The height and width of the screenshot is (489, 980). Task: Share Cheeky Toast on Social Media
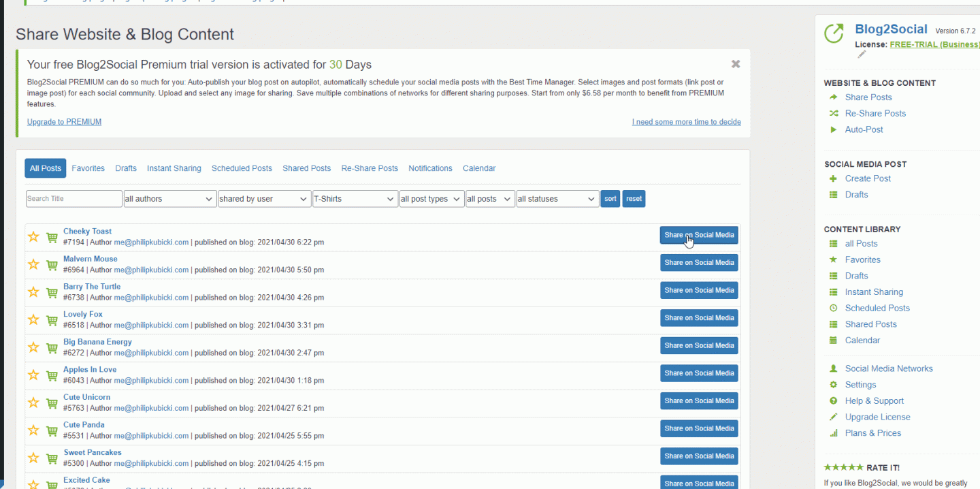(x=699, y=235)
